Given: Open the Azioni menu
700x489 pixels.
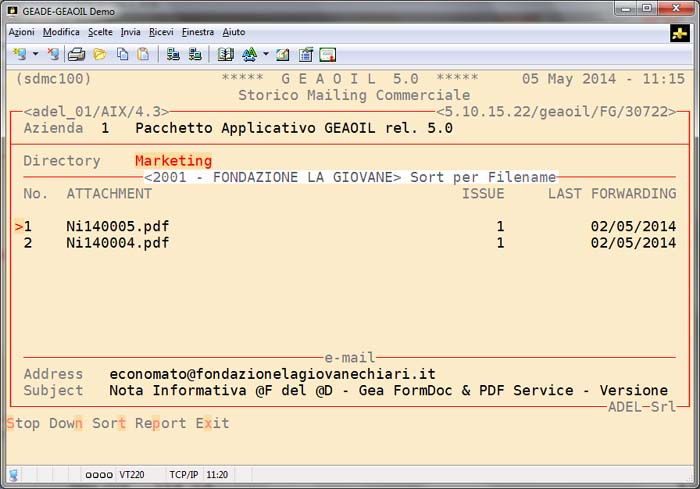Looking at the screenshot, I should pyautogui.click(x=21, y=32).
